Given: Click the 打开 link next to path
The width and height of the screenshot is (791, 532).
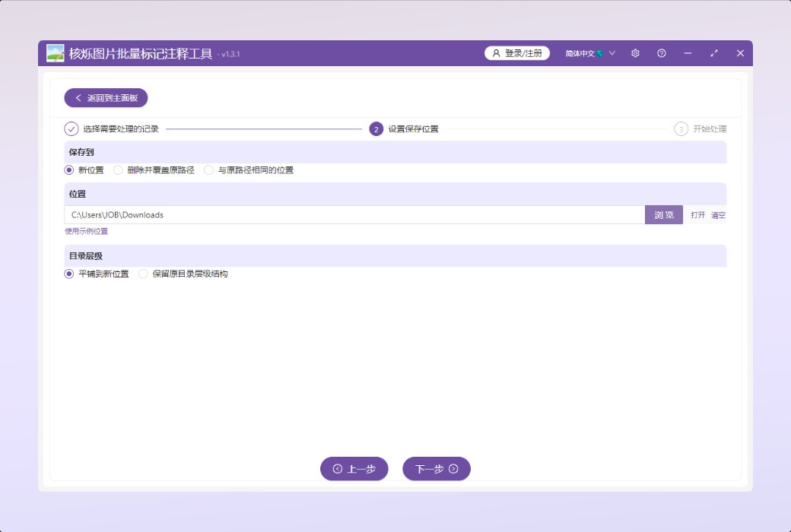Looking at the screenshot, I should point(697,215).
